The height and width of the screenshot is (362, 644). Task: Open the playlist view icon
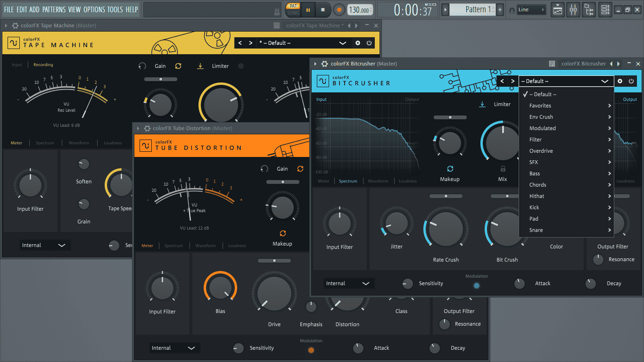coord(557,9)
